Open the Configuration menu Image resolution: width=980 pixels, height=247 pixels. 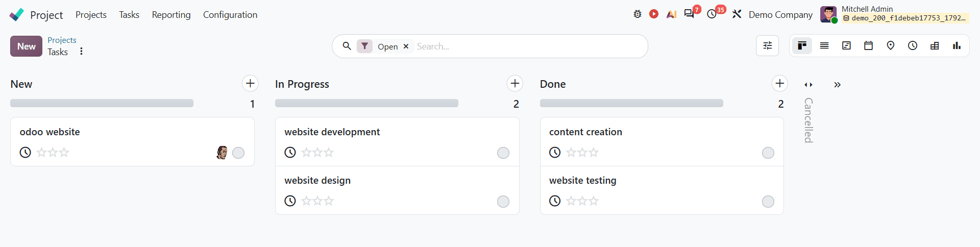tap(230, 15)
